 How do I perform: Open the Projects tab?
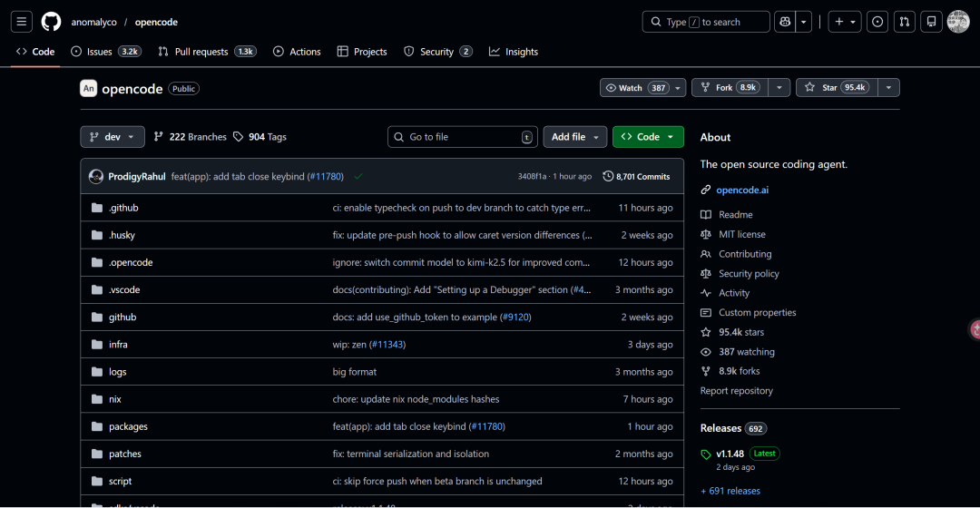(x=362, y=52)
